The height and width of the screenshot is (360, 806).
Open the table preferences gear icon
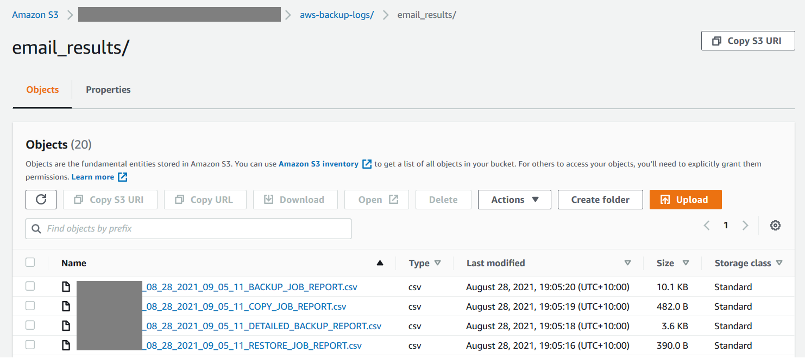(775, 225)
